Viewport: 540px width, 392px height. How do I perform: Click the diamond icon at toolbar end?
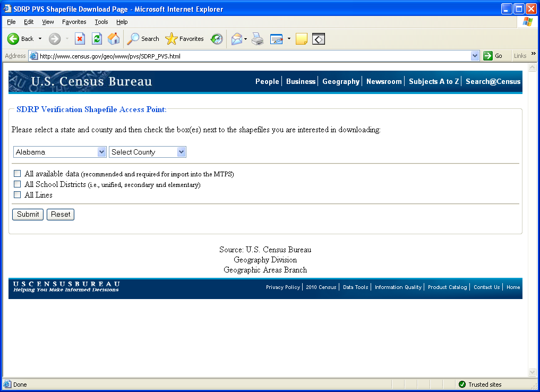319,39
